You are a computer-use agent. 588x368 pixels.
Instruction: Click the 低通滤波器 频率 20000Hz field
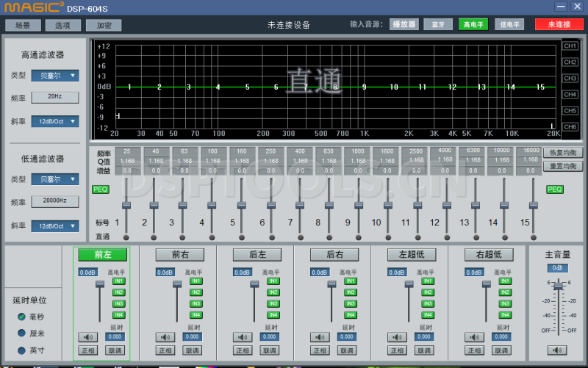(x=55, y=201)
